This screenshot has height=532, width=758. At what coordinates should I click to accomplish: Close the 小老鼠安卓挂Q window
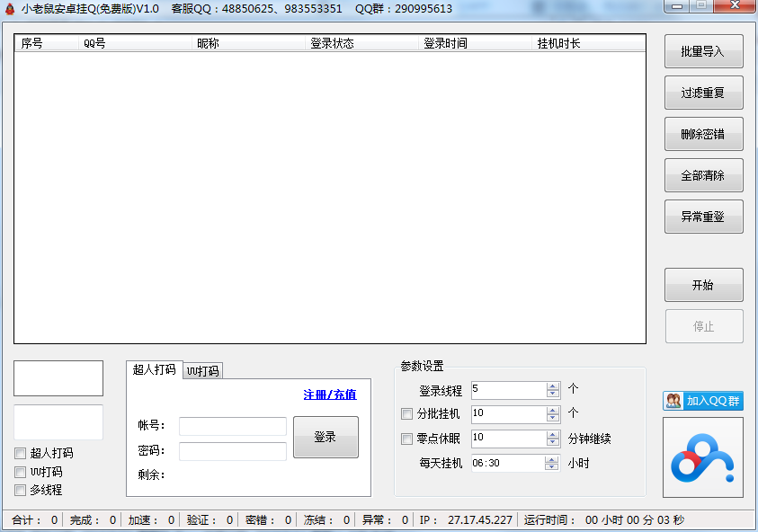[x=735, y=5]
